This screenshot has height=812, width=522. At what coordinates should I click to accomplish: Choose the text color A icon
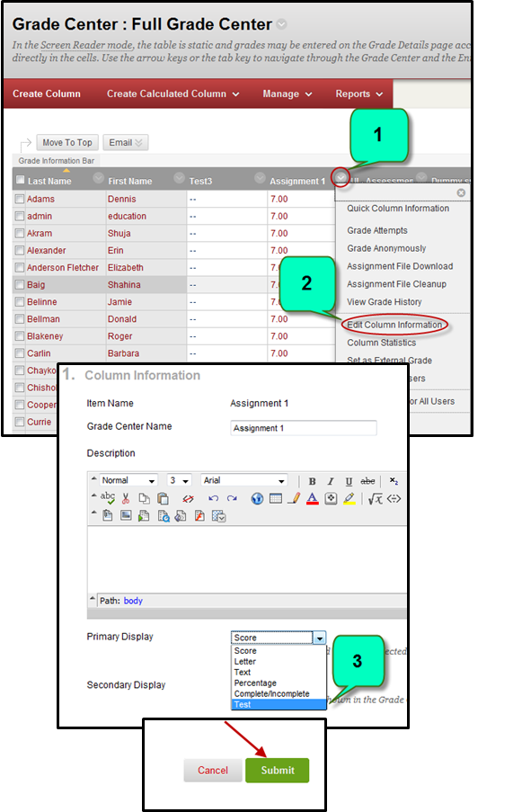[x=312, y=498]
